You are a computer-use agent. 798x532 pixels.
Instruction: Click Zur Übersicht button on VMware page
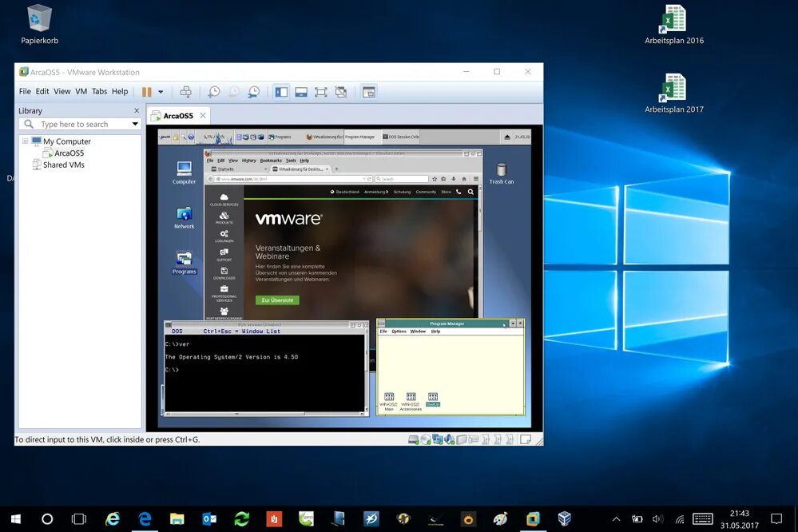click(x=277, y=300)
